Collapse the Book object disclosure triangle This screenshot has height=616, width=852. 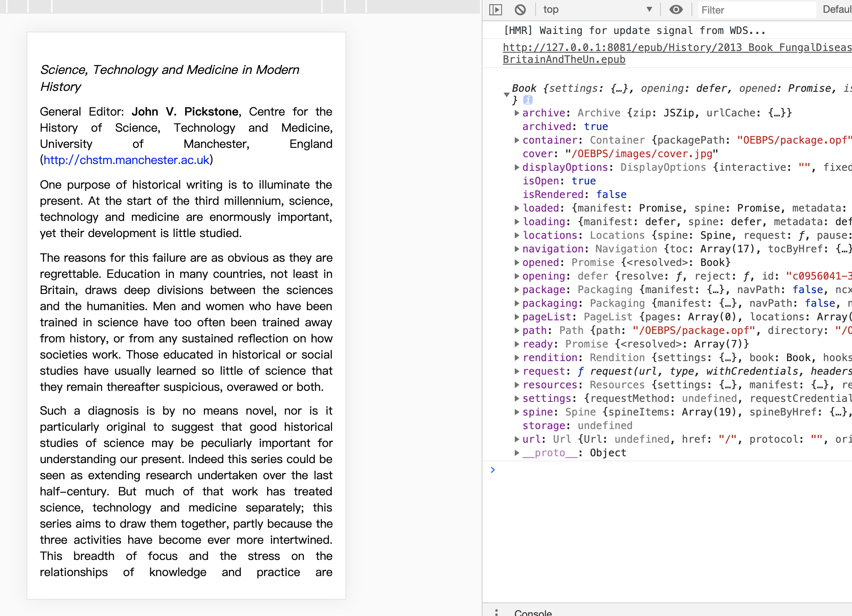(506, 94)
